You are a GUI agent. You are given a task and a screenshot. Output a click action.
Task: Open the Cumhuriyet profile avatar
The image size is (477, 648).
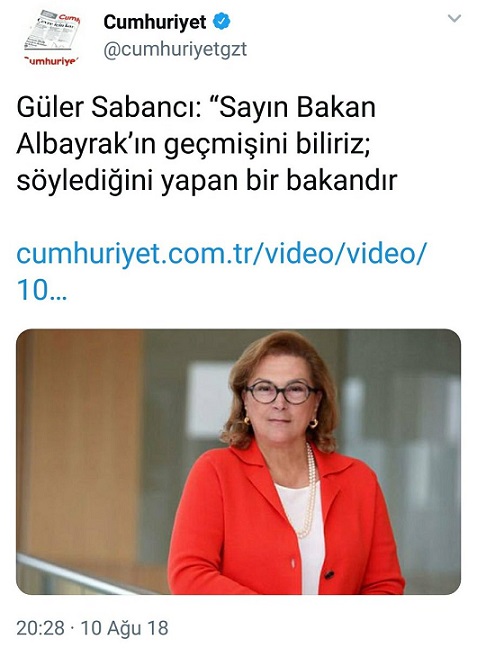(x=52, y=39)
